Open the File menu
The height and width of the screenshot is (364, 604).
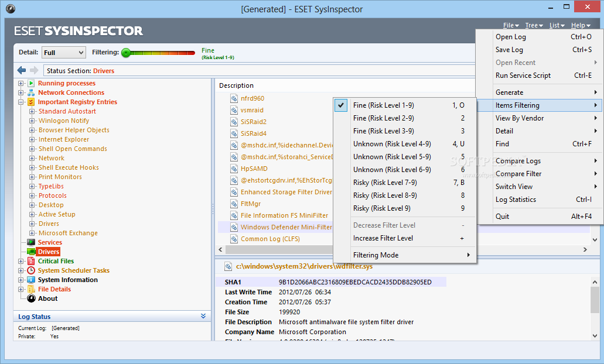tap(511, 25)
